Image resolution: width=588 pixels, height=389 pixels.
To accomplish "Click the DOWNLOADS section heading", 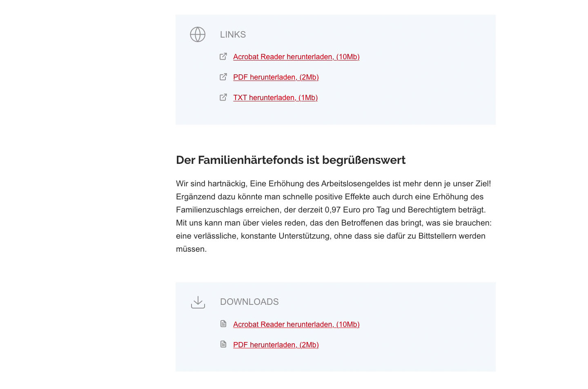I will click(x=249, y=302).
